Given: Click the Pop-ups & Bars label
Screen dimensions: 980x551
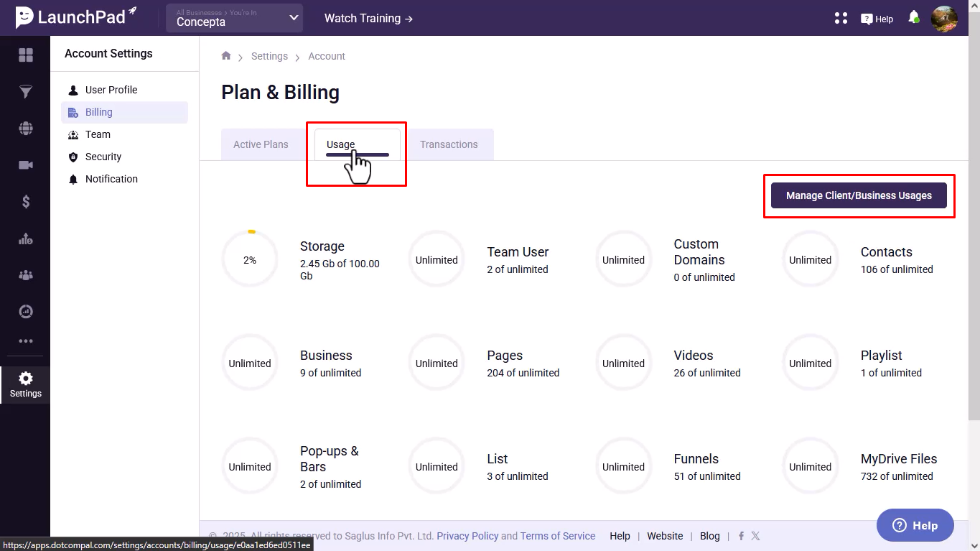Looking at the screenshot, I should (330, 459).
